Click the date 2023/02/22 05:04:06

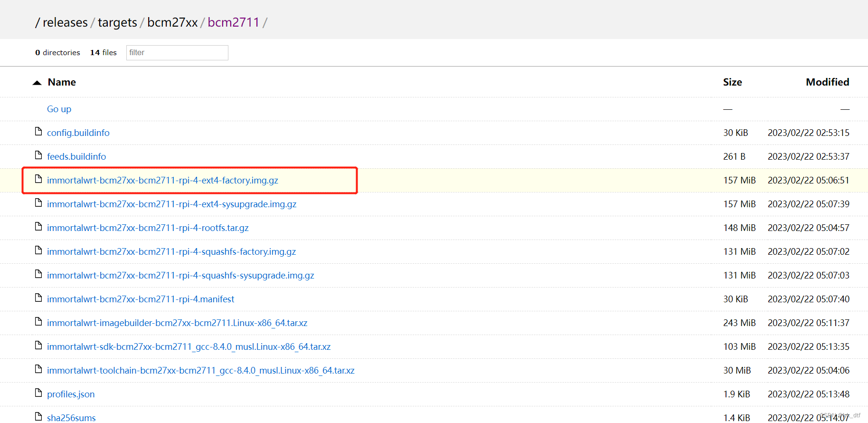tap(809, 370)
